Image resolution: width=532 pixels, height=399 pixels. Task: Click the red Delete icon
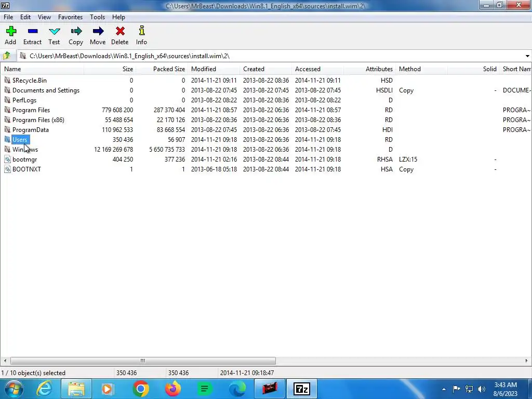coord(120,31)
